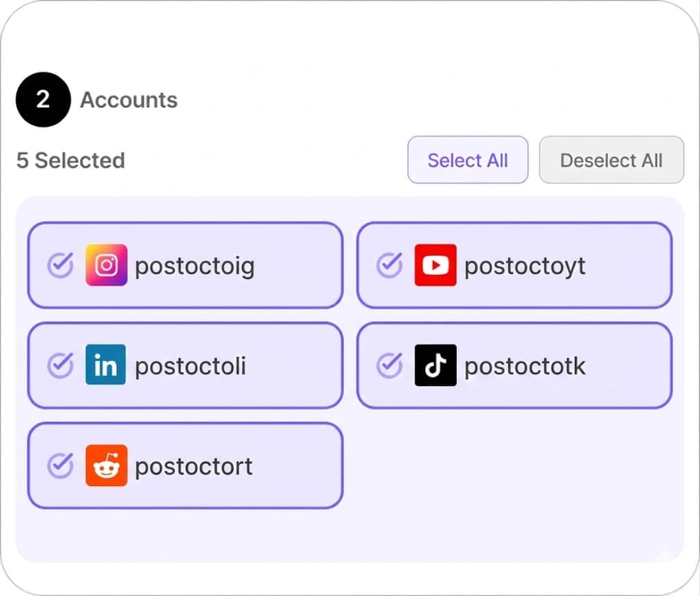The image size is (700, 596).
Task: Click the postoctotk username label
Action: tap(524, 366)
